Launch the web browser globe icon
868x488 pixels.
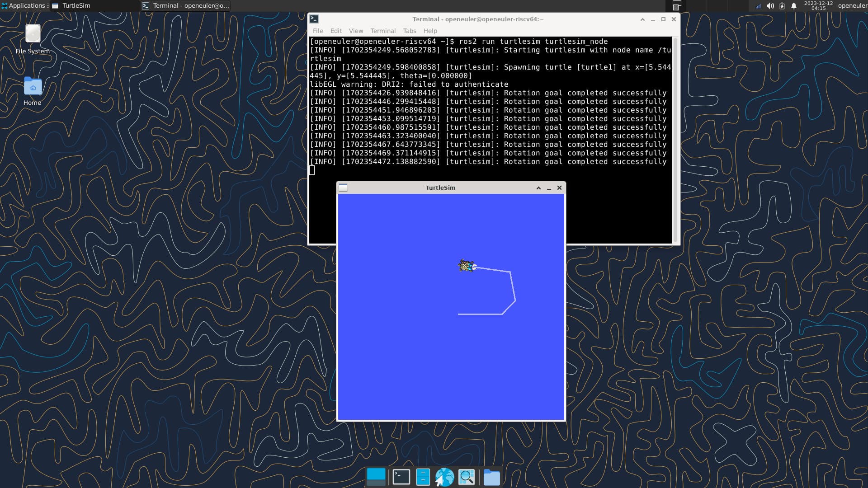pyautogui.click(x=444, y=477)
